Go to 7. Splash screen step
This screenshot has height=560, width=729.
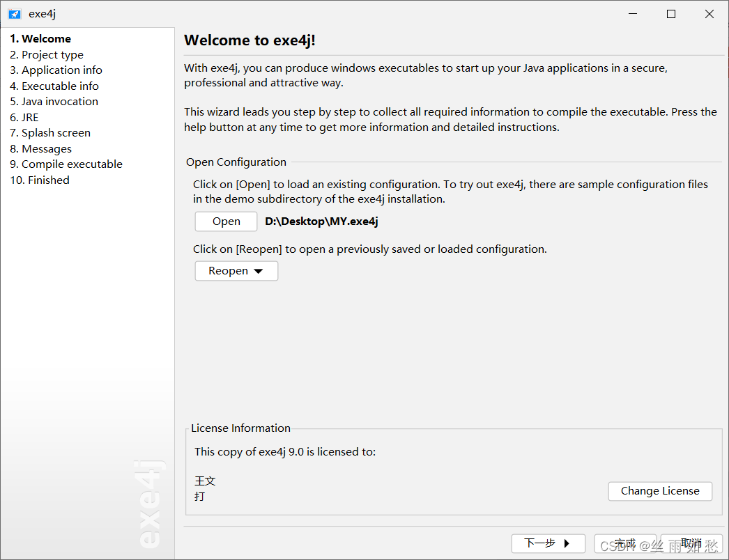point(50,133)
